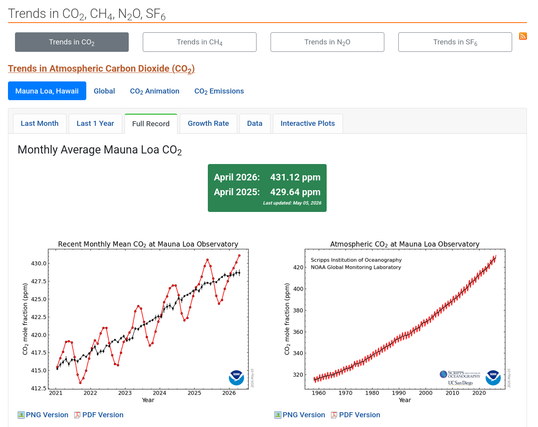Click the NOAA logo in the left chart
Viewport: 538px width, 427px height.
click(x=236, y=378)
